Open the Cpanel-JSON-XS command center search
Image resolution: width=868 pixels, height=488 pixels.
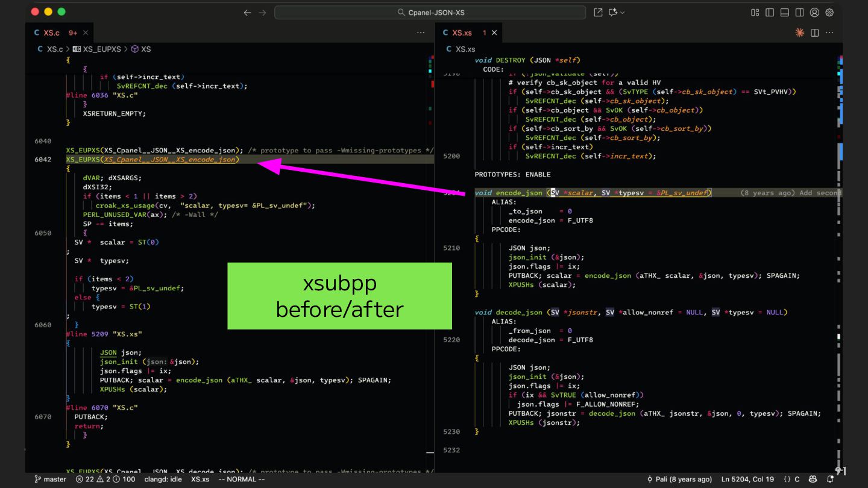(x=430, y=13)
